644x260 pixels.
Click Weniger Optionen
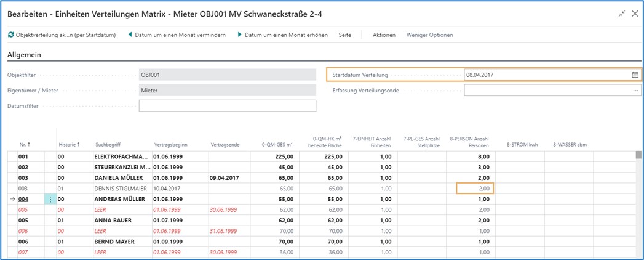(429, 35)
